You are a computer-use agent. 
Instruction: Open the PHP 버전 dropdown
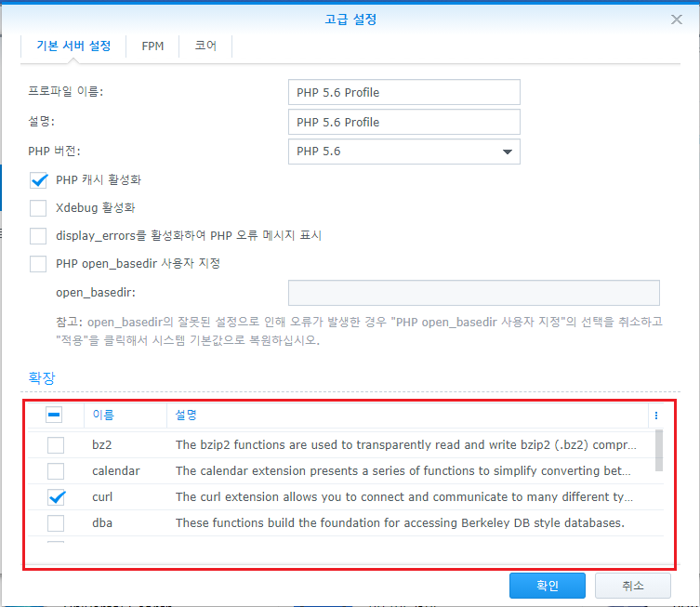[x=404, y=152]
